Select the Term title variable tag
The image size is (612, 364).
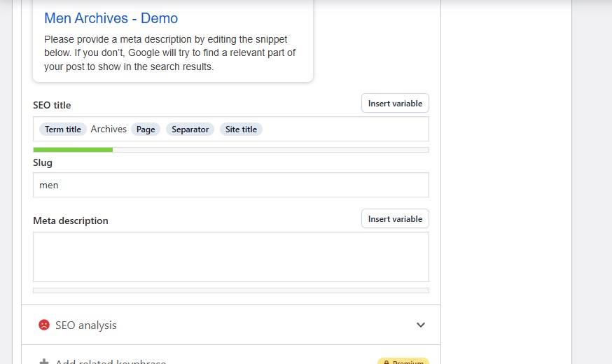pyautogui.click(x=63, y=129)
